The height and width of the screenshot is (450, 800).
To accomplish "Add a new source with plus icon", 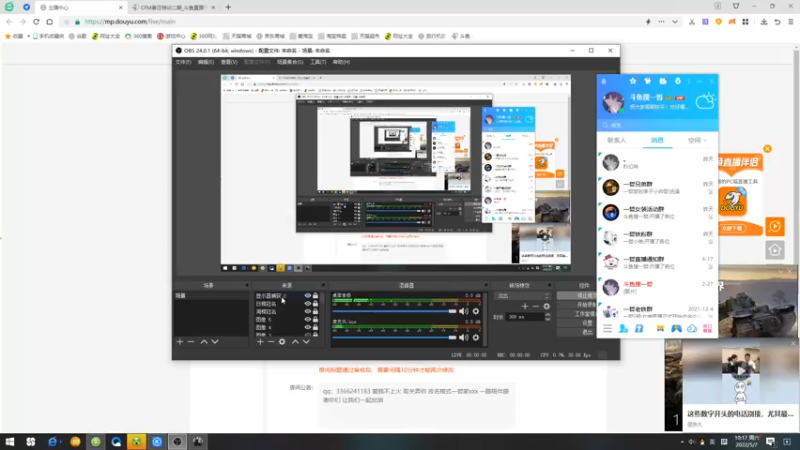I will pyautogui.click(x=260, y=341).
